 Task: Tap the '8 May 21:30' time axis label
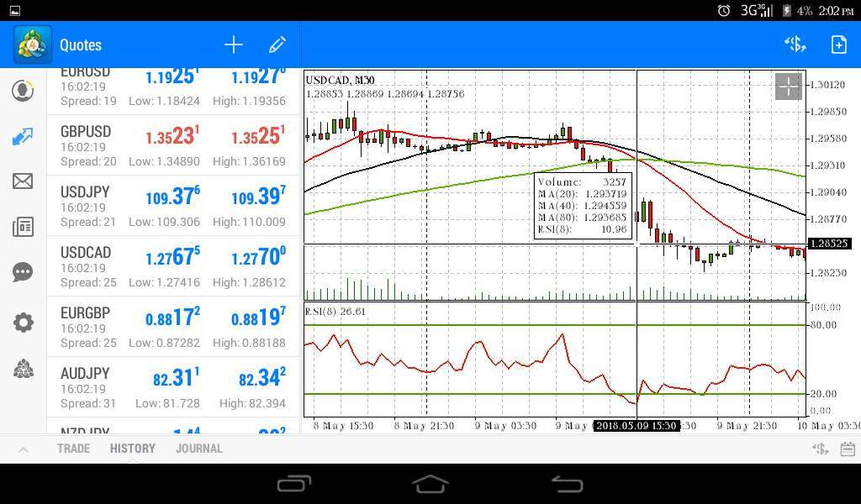pos(424,426)
